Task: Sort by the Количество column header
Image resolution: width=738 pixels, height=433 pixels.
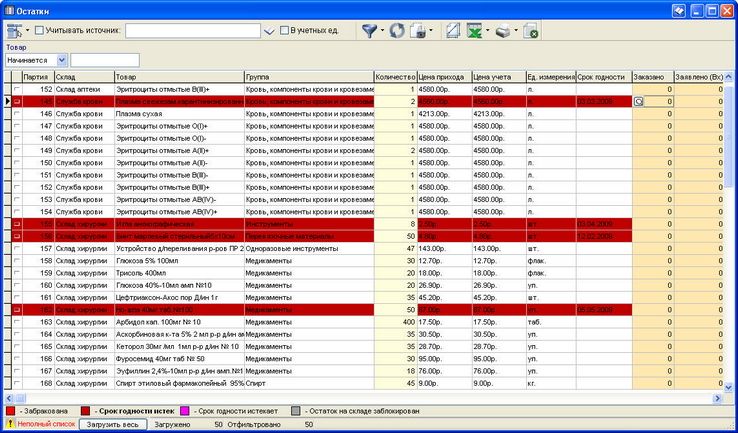Action: point(396,77)
